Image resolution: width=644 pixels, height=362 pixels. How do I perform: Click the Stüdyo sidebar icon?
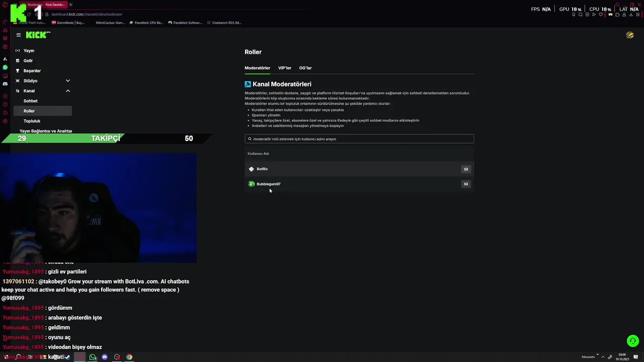click(18, 81)
